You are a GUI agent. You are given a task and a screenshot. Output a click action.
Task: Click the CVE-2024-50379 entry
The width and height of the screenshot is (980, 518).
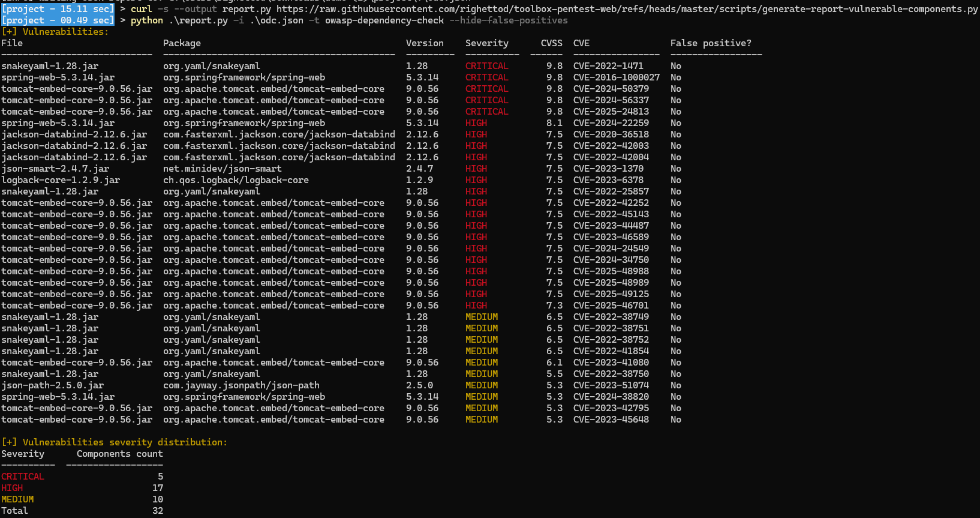(x=611, y=89)
